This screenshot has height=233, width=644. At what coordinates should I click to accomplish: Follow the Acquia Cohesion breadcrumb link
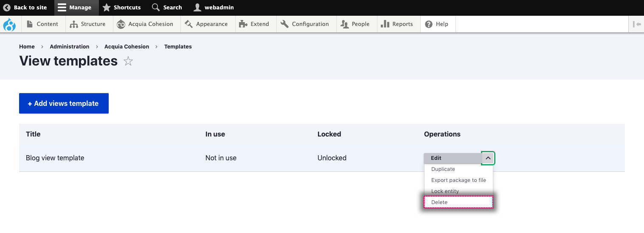pos(127,47)
